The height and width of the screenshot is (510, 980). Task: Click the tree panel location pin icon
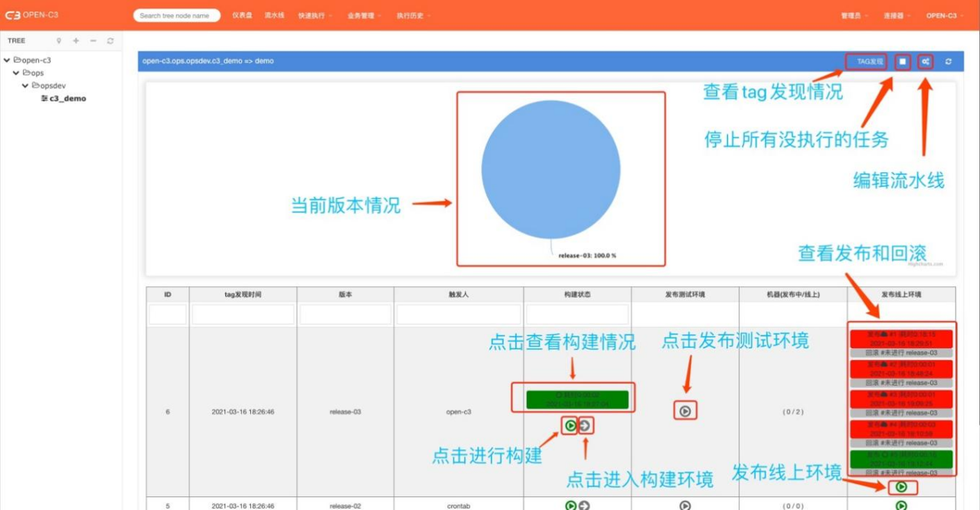coord(59,41)
